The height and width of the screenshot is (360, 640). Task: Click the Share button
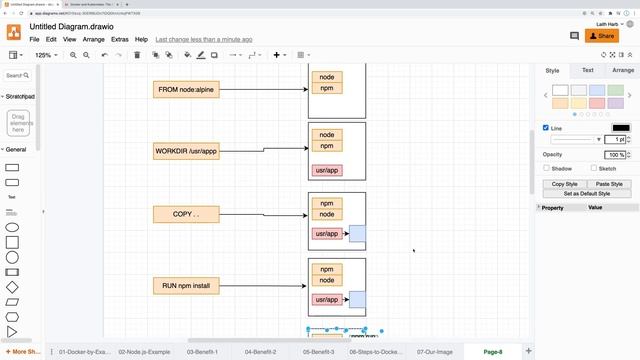(602, 36)
